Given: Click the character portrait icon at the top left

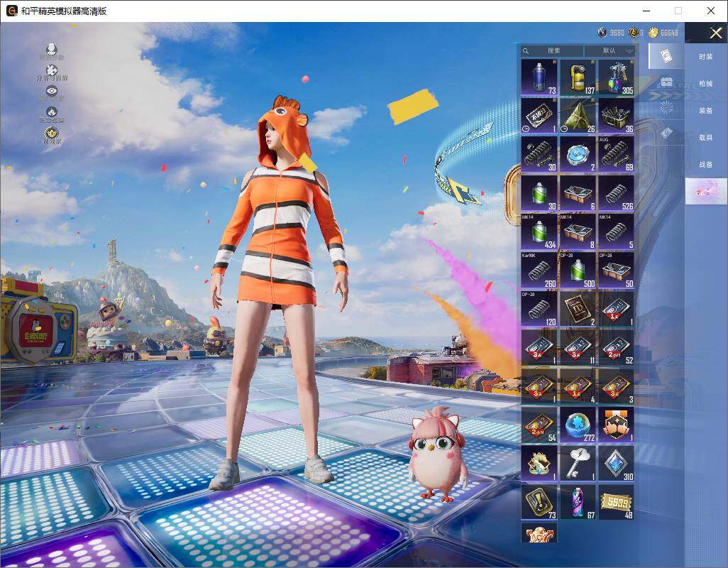Looking at the screenshot, I should pos(52,50).
